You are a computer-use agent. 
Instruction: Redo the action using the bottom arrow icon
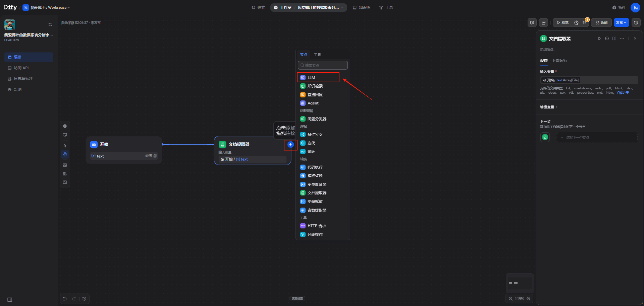pos(74,299)
